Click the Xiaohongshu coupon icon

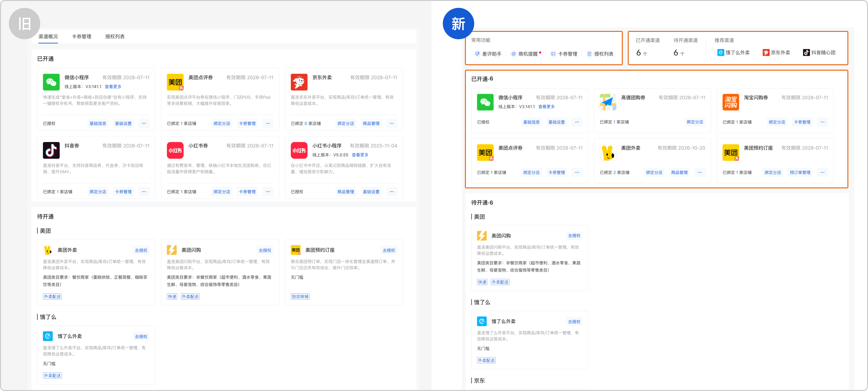coord(175,150)
